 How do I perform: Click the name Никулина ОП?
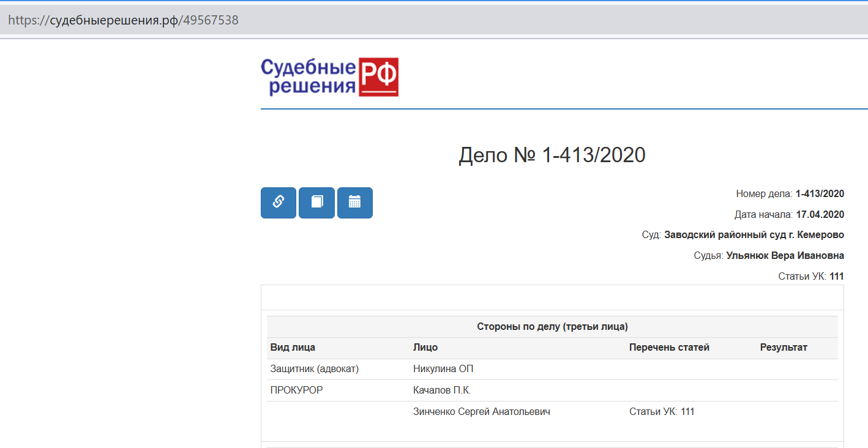(443, 369)
